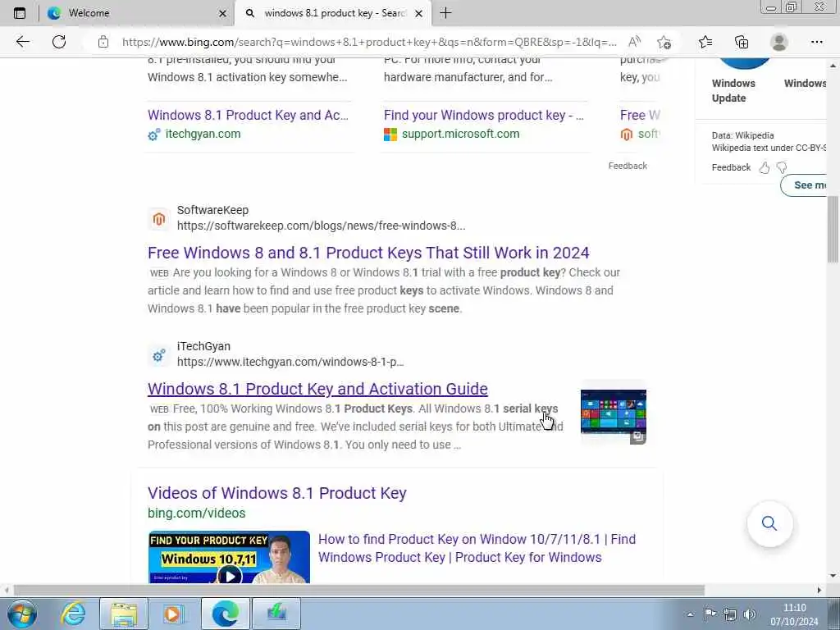Show hidden system tray icons arrow
The width and height of the screenshot is (840, 630).
690,614
